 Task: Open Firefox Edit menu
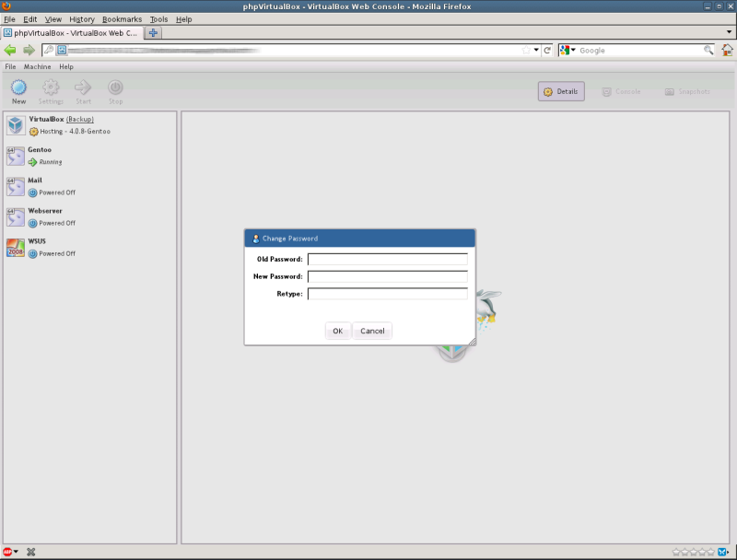pyautogui.click(x=30, y=19)
